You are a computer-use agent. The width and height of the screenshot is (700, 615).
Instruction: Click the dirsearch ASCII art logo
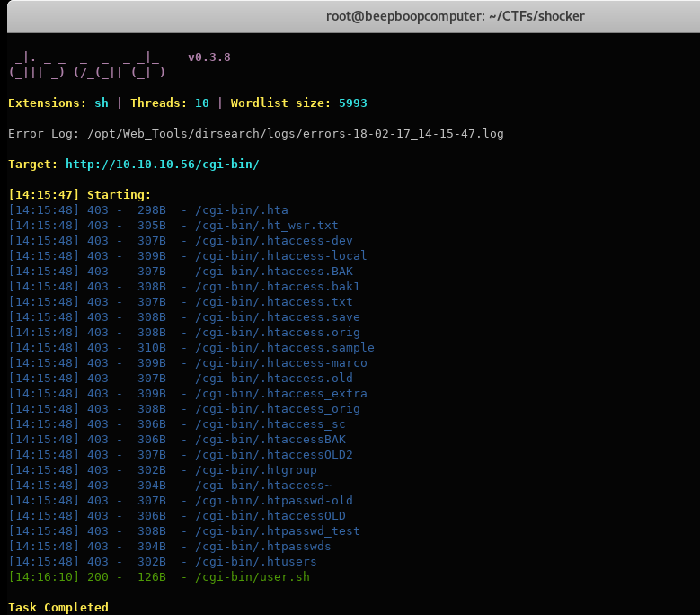pyautogui.click(x=86, y=65)
